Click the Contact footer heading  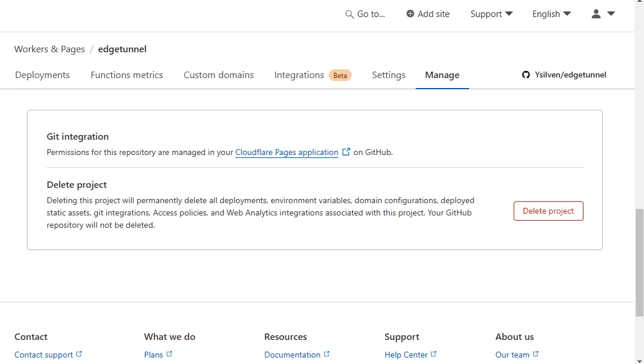(x=31, y=337)
